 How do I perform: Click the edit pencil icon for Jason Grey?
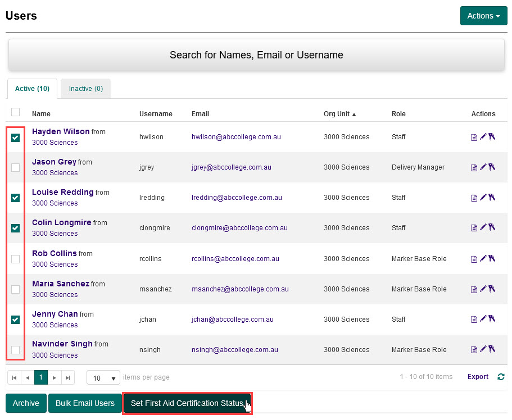[483, 167]
